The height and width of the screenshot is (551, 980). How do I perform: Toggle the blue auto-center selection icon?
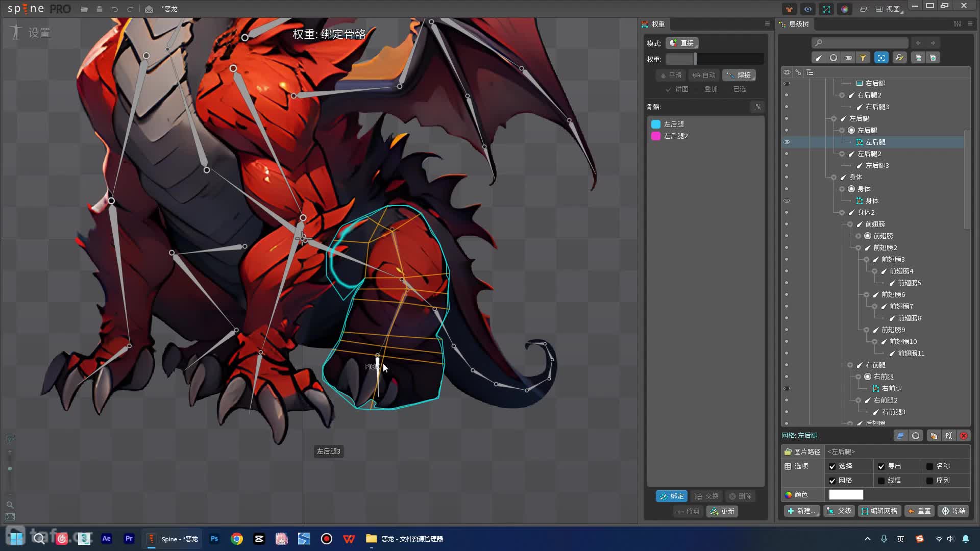[x=881, y=58]
